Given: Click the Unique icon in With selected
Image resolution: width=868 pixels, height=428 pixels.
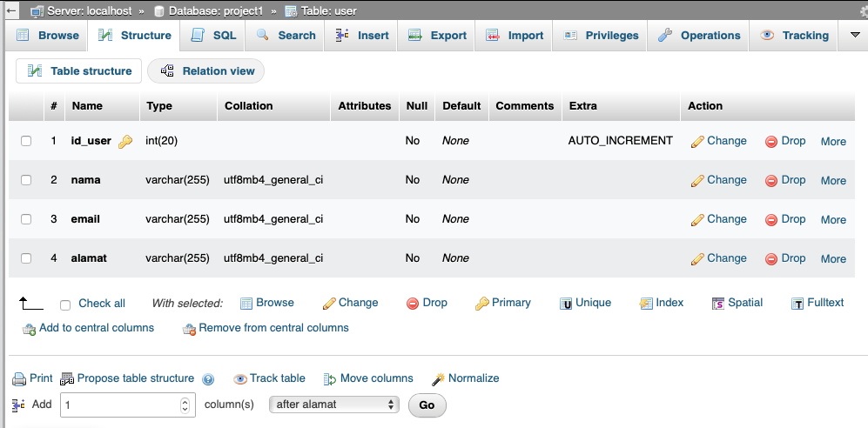Looking at the screenshot, I should [566, 304].
